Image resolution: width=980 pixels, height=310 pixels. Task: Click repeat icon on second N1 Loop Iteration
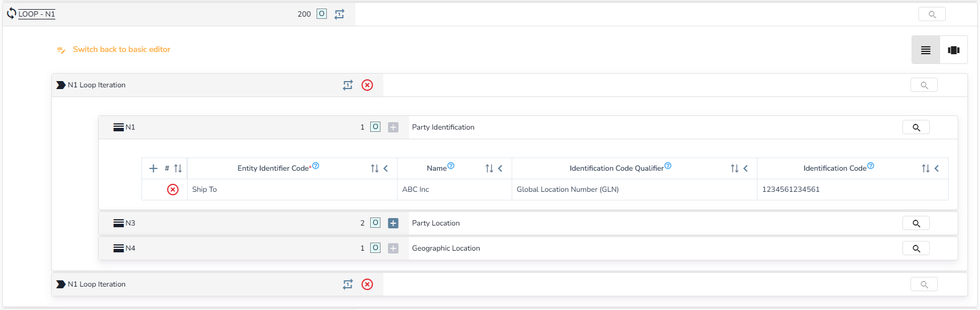[x=348, y=284]
